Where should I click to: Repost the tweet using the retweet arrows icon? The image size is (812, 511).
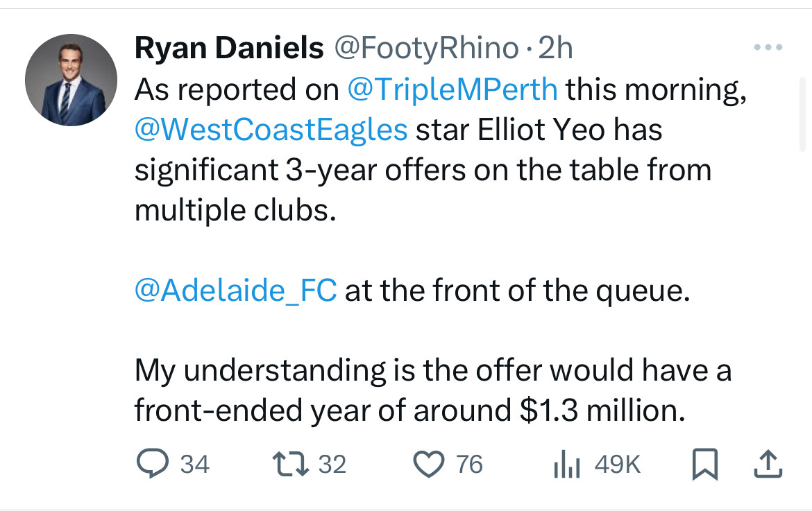click(x=291, y=464)
